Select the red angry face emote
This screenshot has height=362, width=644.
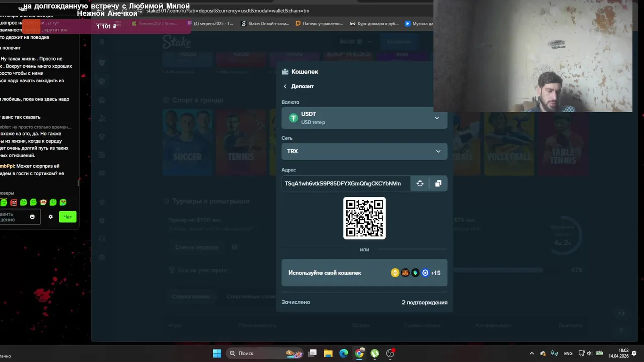point(14,202)
